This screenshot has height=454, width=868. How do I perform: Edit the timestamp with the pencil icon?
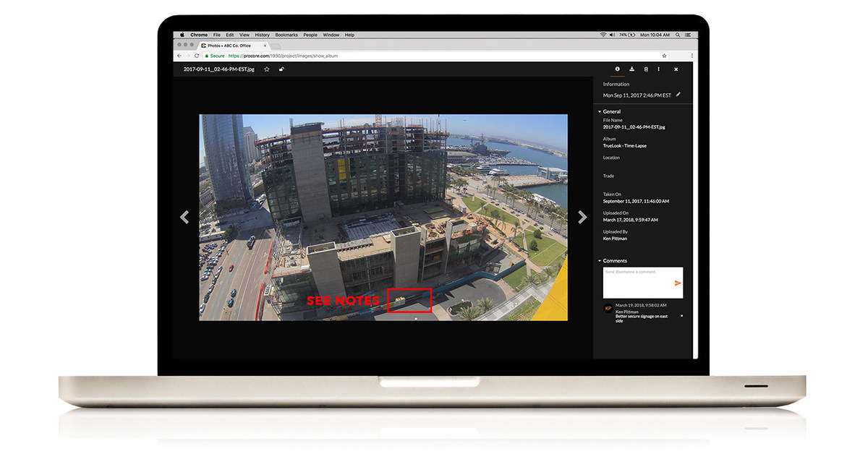point(678,95)
